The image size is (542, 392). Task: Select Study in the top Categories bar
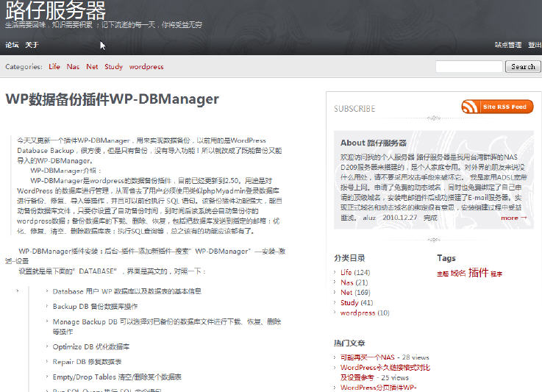113,67
